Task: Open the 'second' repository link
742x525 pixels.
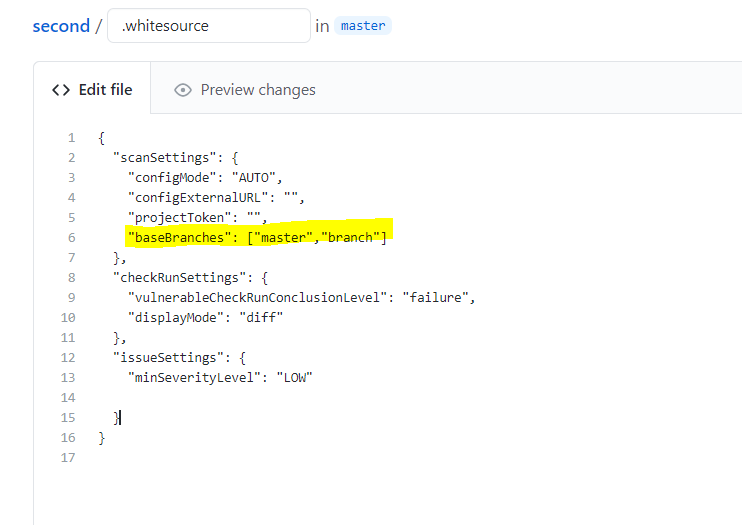Action: pos(60,26)
